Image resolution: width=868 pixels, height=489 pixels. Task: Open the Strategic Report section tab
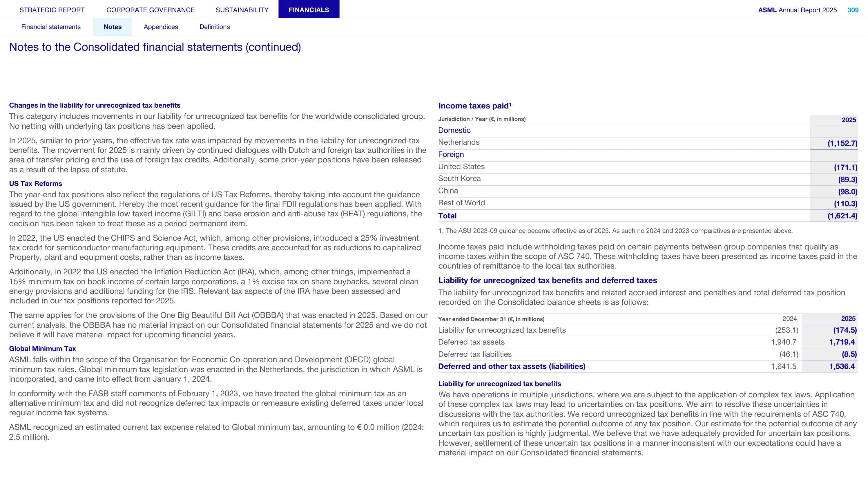tap(52, 10)
